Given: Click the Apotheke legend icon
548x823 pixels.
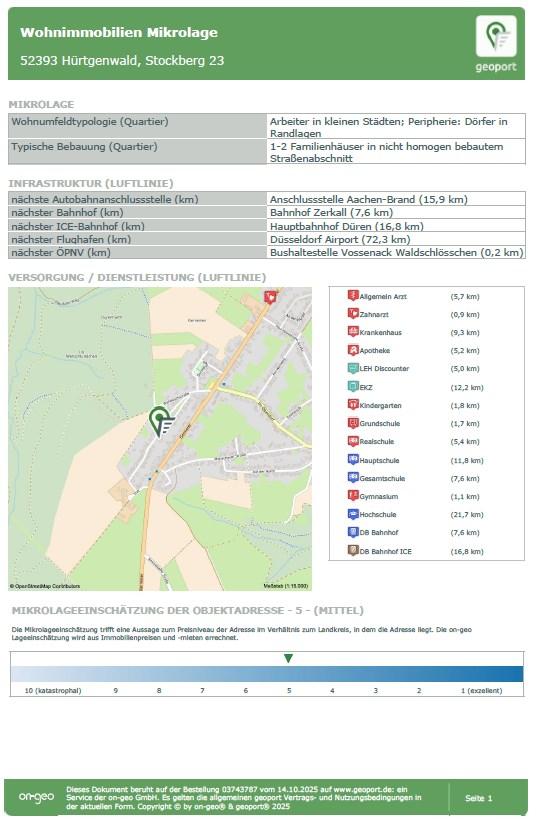Looking at the screenshot, I should click(x=353, y=350).
